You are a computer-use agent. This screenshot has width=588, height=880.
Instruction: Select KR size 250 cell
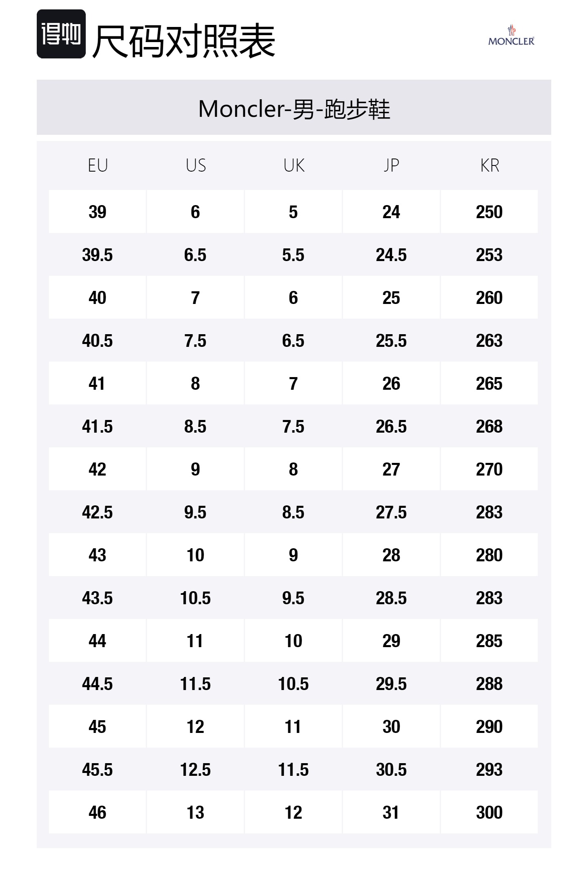click(x=489, y=212)
